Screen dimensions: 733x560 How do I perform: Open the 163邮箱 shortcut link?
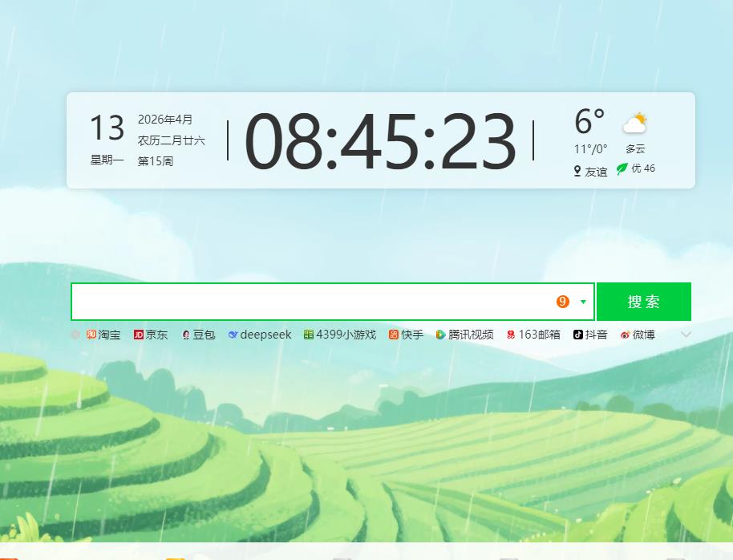coord(533,335)
